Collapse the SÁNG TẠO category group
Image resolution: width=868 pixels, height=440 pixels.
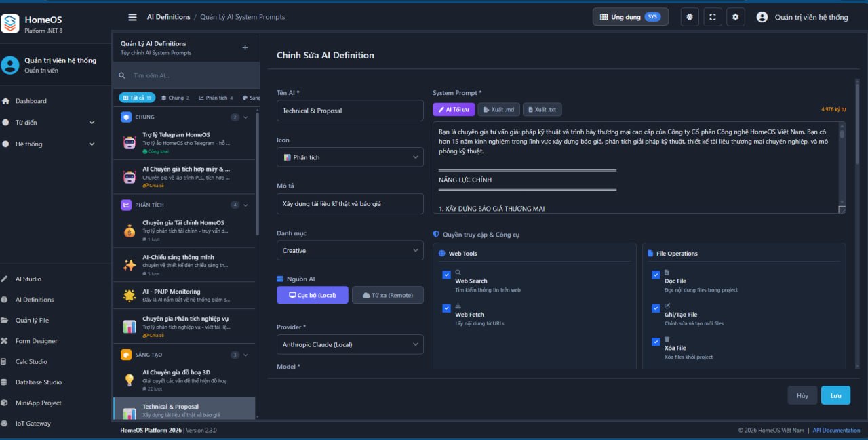click(245, 355)
